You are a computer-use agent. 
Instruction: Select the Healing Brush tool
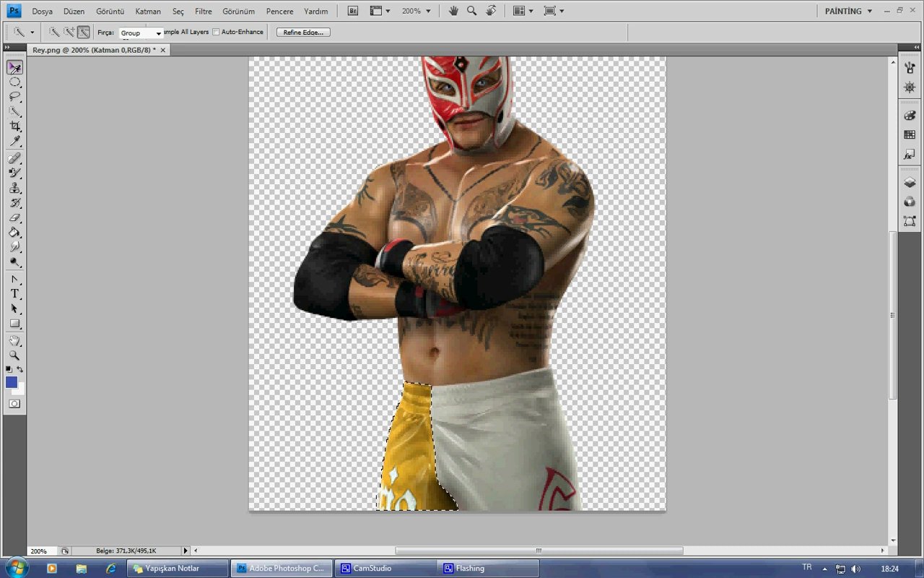[14, 158]
